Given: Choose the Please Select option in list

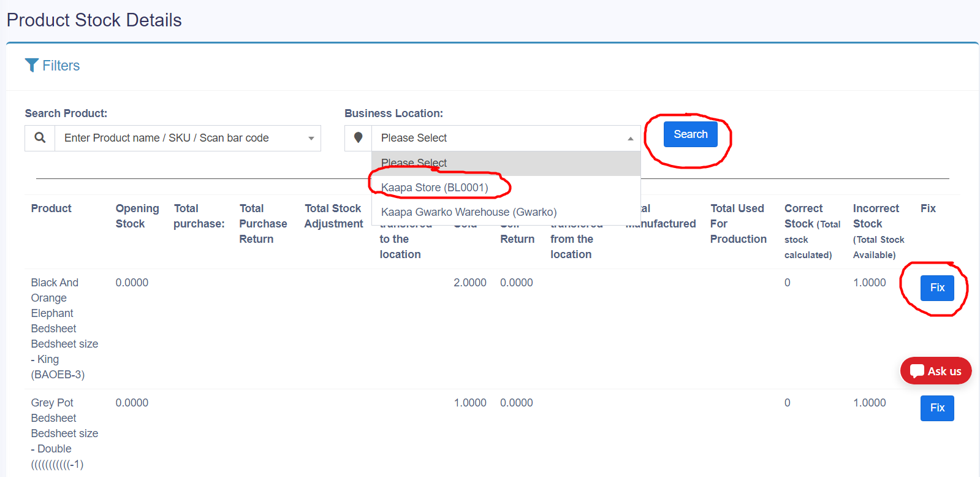Looking at the screenshot, I should tap(414, 163).
